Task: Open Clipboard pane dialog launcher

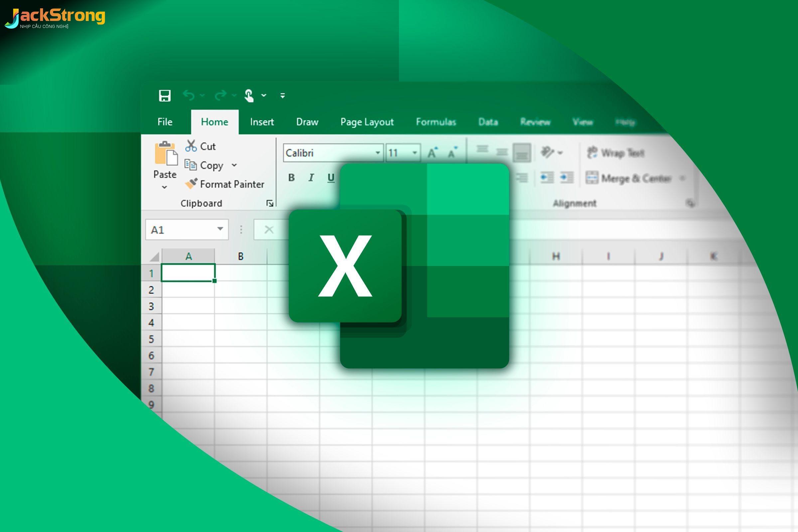Action: [x=270, y=203]
